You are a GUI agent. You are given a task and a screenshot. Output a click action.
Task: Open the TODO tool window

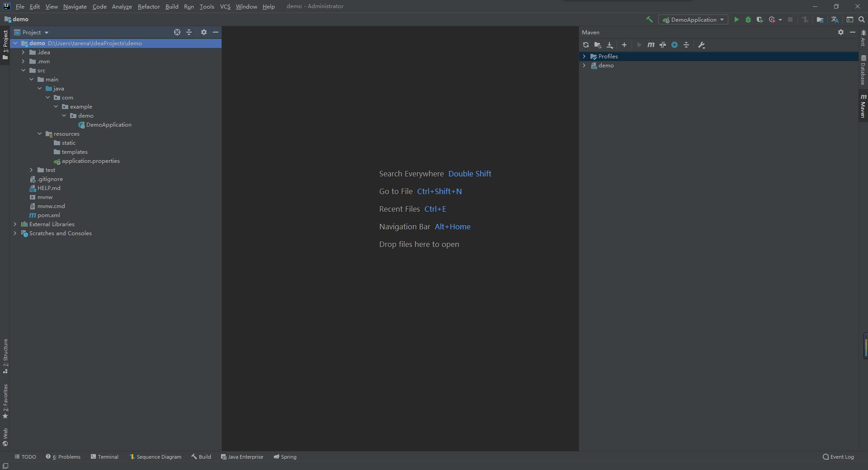coord(25,457)
